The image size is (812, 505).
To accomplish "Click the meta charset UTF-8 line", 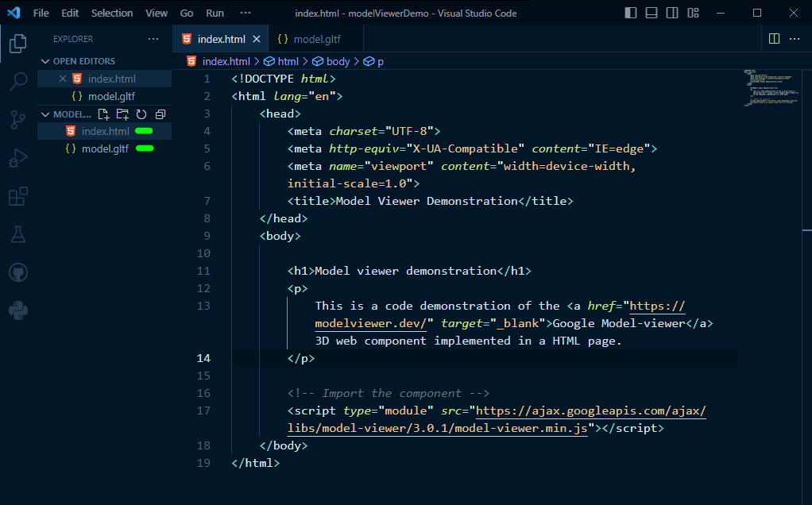I will point(364,132).
